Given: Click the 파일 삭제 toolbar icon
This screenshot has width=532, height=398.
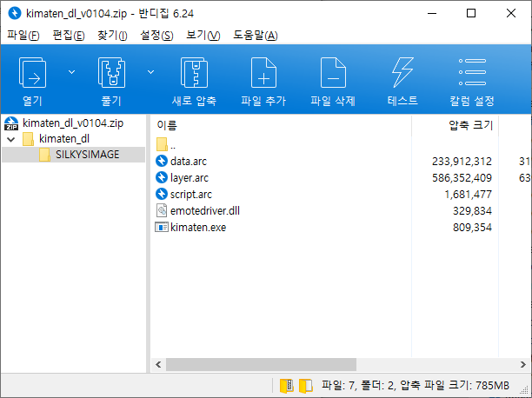Looking at the screenshot, I should (333, 73).
